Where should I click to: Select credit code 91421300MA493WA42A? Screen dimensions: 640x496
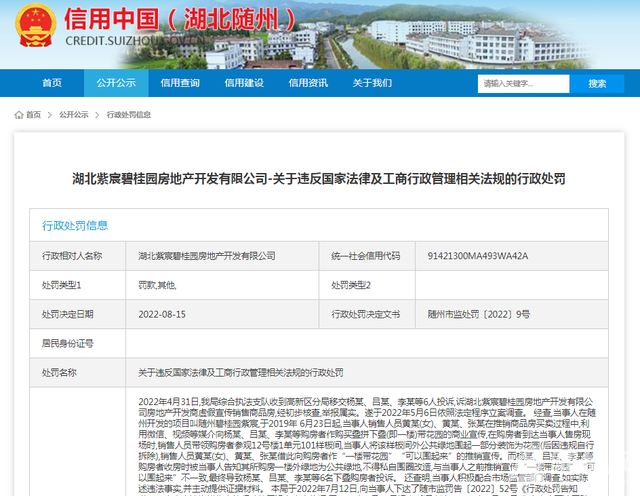coord(512,256)
